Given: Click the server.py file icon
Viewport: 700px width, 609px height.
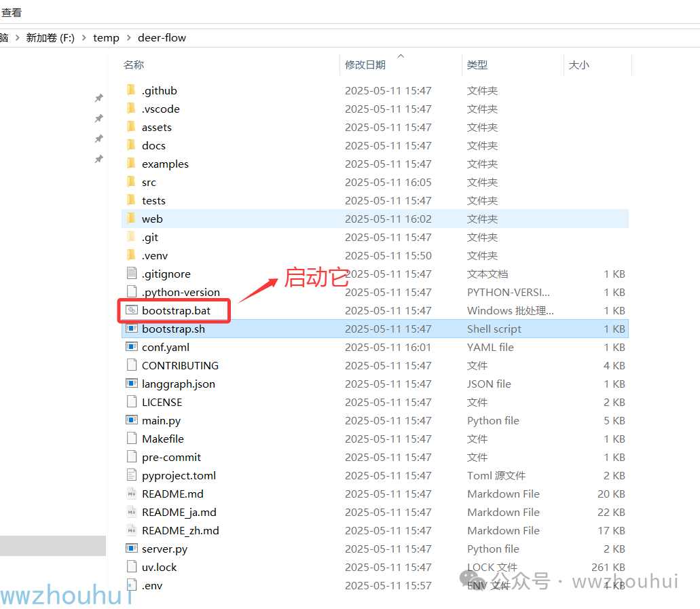Looking at the screenshot, I should point(132,548).
